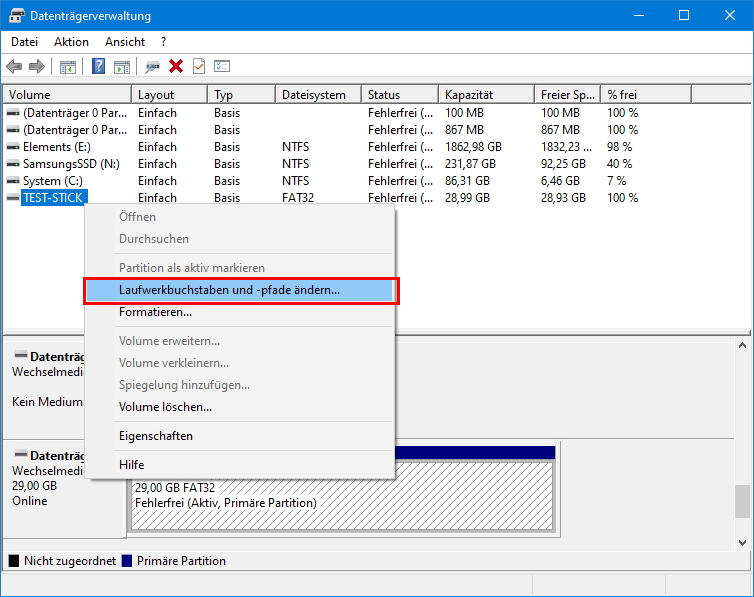Click the scroll down arrow in disk pane

pyautogui.click(x=742, y=543)
